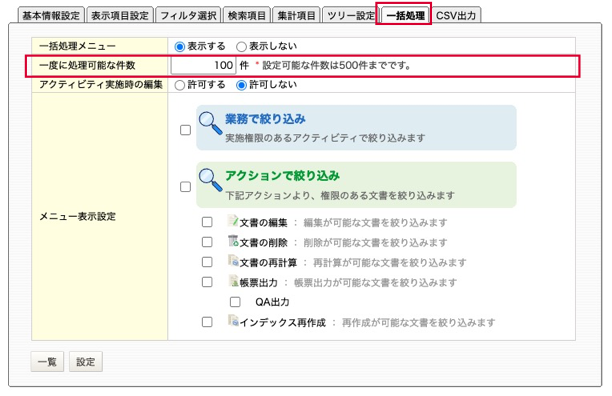Image resolution: width=612 pixels, height=396 pixels.
Task: Click the 一覧 button
Action: (47, 362)
